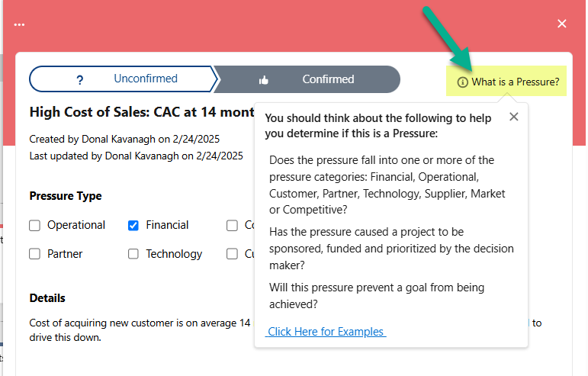Check the Technology pressure type
Image resolution: width=588 pixels, height=376 pixels.
(133, 254)
